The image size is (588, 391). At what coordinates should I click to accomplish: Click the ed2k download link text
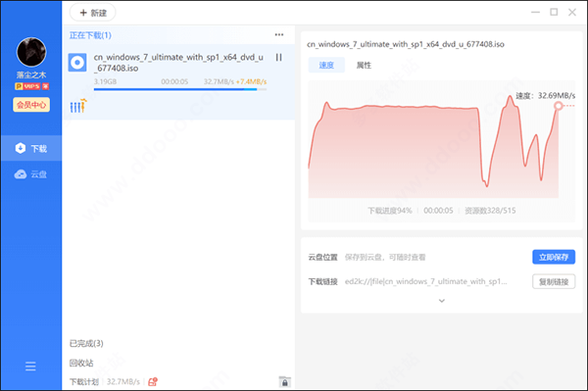pos(426,281)
